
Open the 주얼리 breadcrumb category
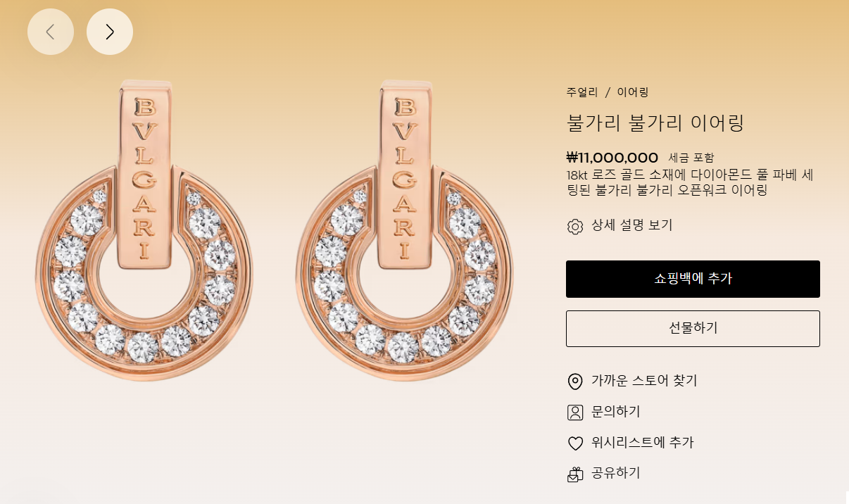582,92
